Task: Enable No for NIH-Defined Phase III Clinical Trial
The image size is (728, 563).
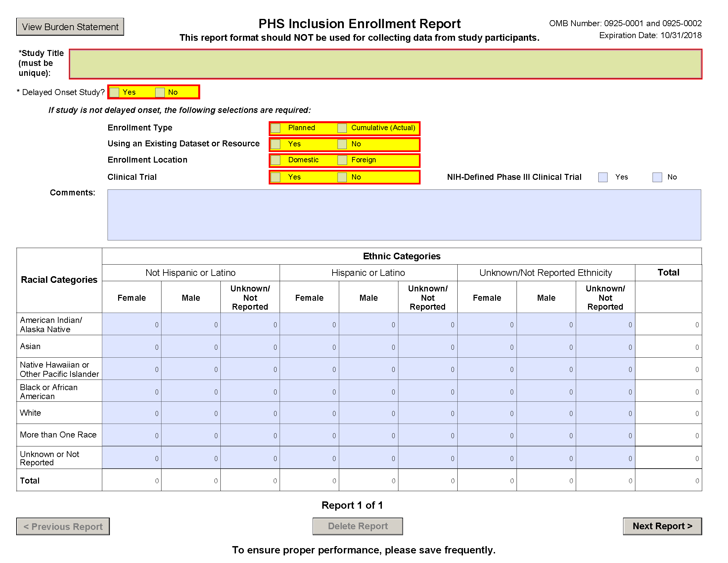Action: tap(657, 177)
